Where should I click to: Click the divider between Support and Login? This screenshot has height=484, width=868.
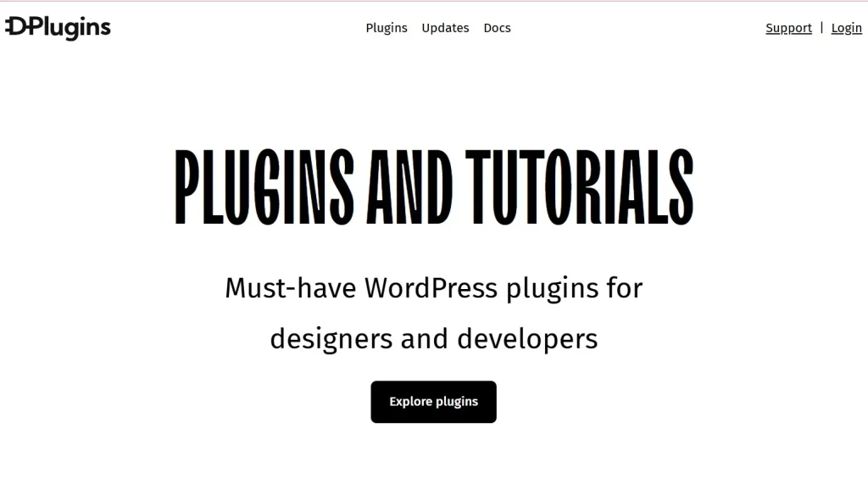pyautogui.click(x=821, y=28)
